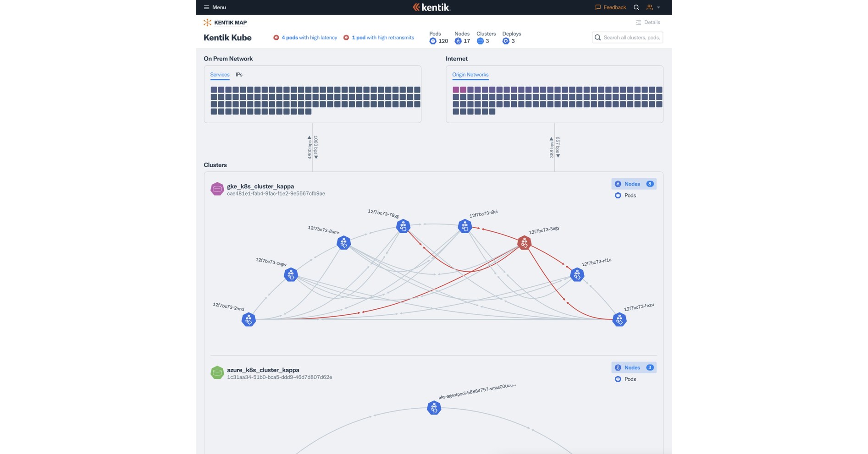Screen dimensions: 868x454
Task: Click the Kentik Map asterisk logo
Action: pos(206,22)
